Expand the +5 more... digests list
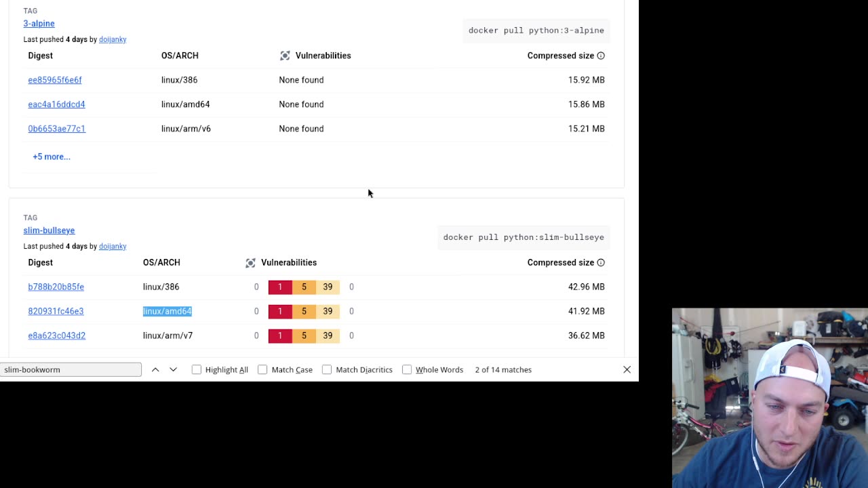The width and height of the screenshot is (868, 488). [52, 157]
